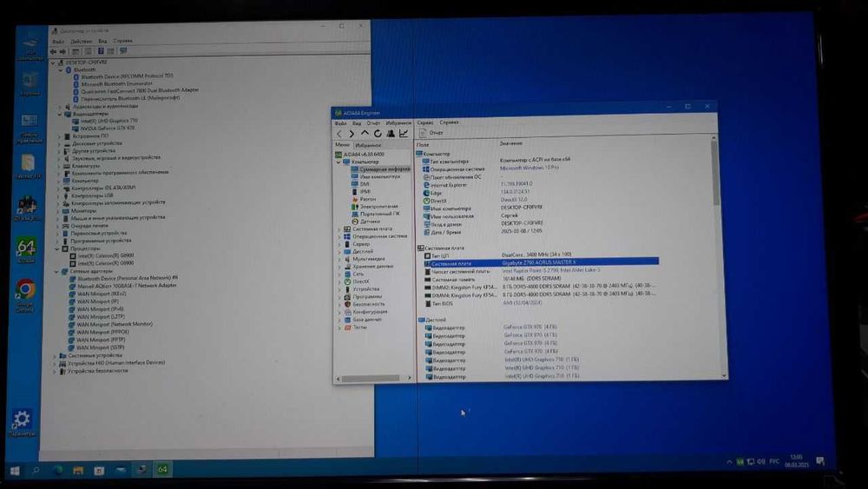The height and width of the screenshot is (489, 868).
Task: Select the highlighted Gigabyte Z790 AORUS MASTER row
Action: point(541,262)
